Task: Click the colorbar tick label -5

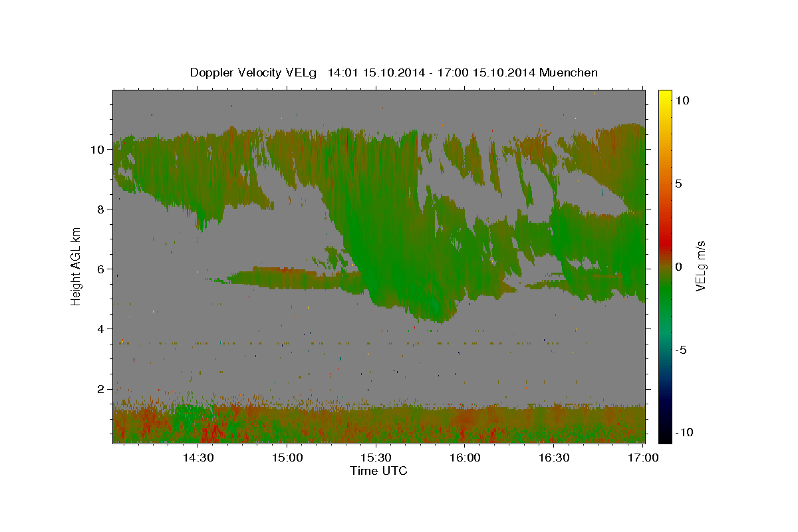Action: tap(681, 350)
